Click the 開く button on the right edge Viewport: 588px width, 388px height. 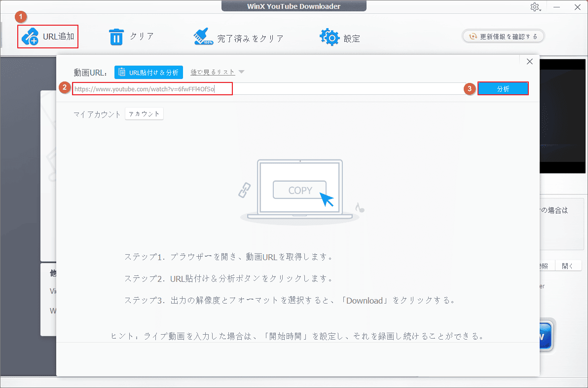coord(568,265)
